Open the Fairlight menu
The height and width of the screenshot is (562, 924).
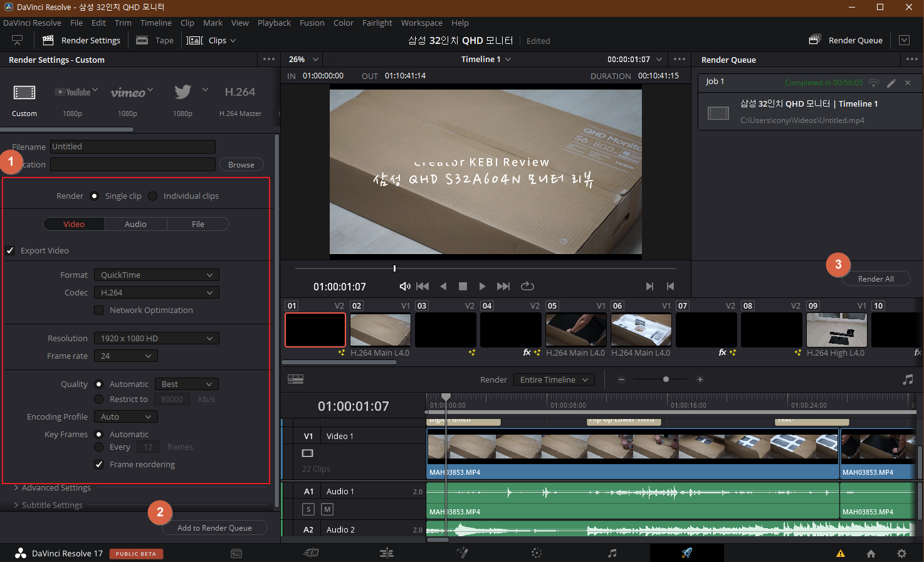point(377,23)
